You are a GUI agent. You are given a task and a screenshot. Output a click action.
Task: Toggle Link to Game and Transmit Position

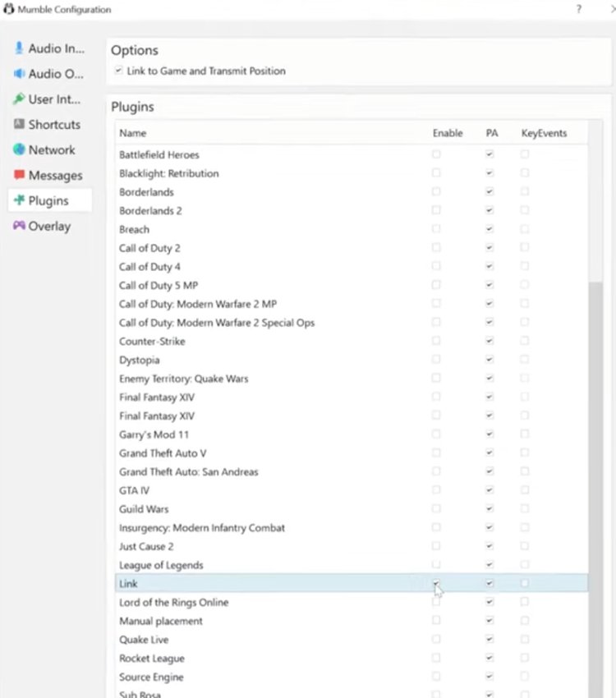(x=118, y=71)
